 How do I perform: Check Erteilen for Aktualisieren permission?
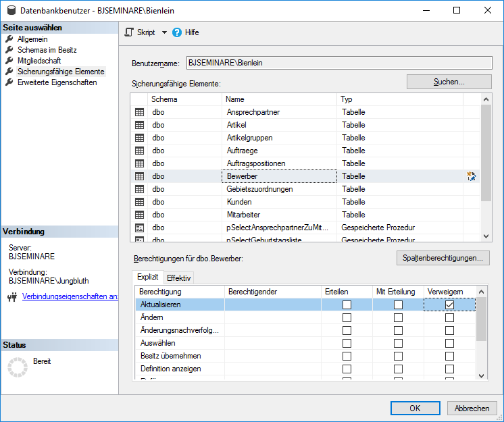[347, 305]
